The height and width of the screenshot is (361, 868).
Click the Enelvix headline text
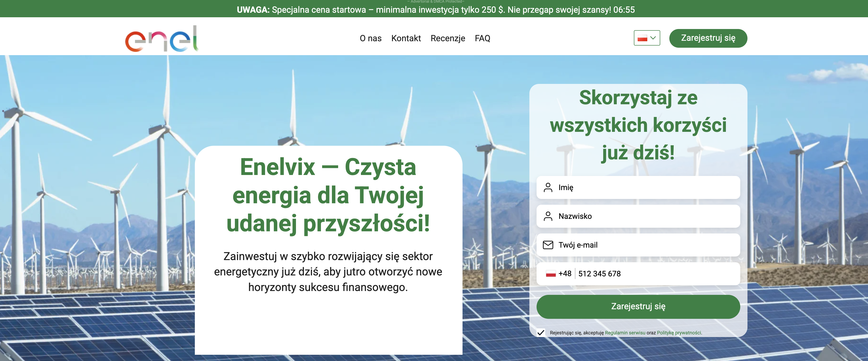[328, 195]
